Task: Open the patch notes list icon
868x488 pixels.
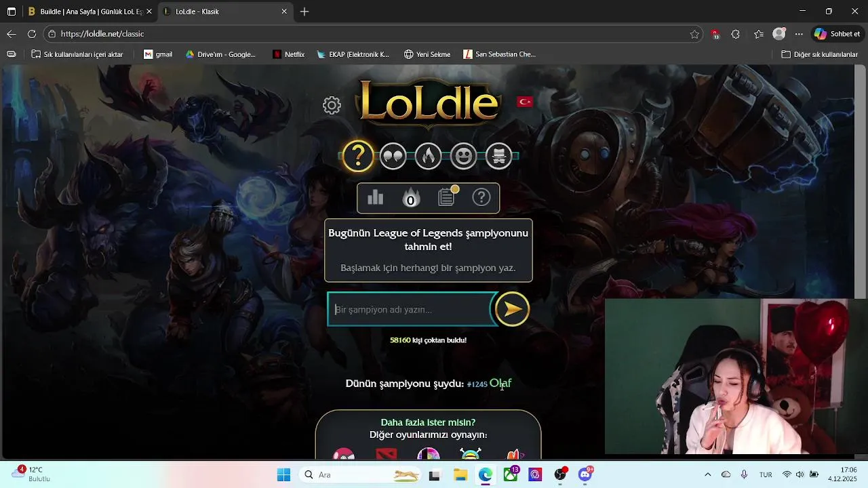Action: tap(446, 197)
